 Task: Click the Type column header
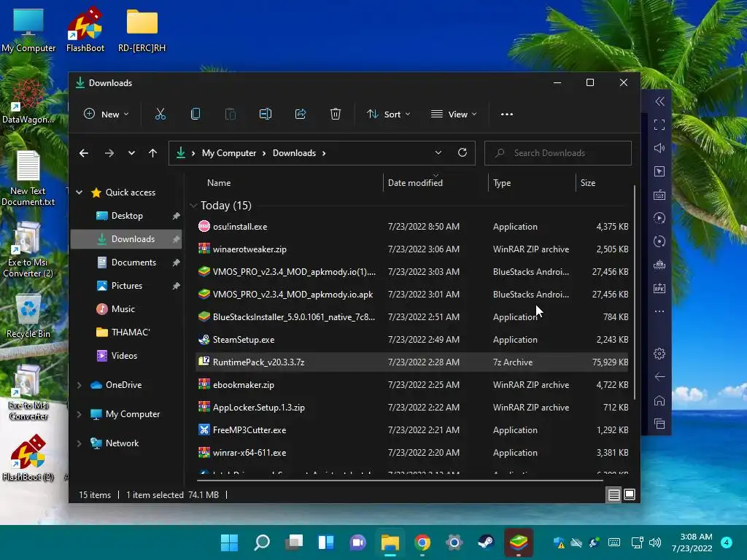(x=502, y=183)
